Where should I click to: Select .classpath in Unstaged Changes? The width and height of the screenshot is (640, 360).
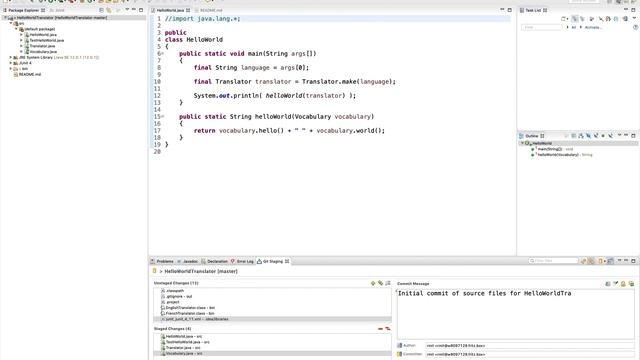tap(172, 291)
